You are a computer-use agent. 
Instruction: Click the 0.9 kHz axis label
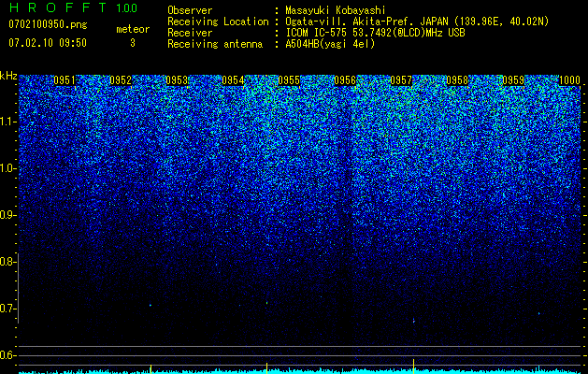7,215
